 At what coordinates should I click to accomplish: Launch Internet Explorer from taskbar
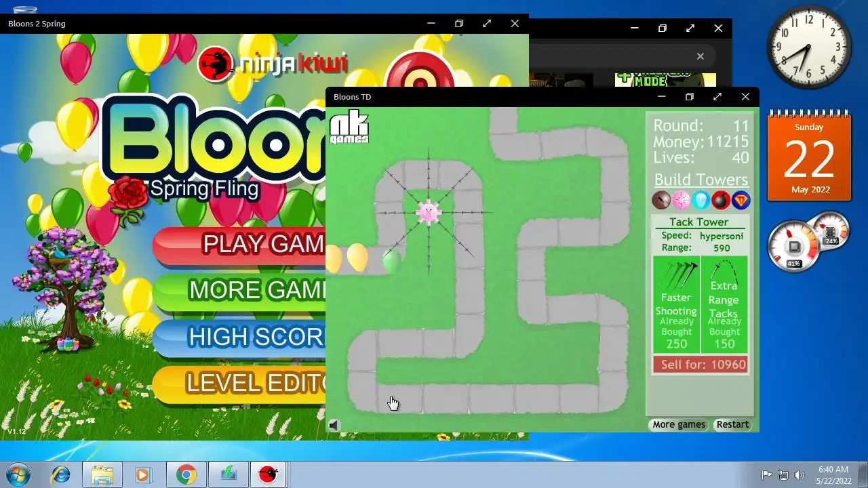[60, 474]
